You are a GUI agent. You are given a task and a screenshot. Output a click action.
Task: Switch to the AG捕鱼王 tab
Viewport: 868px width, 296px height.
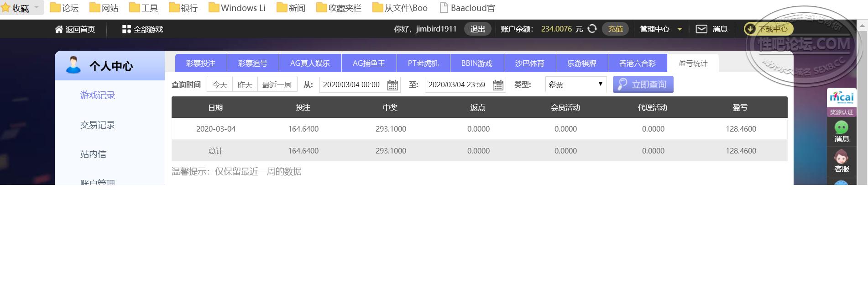pyautogui.click(x=369, y=63)
